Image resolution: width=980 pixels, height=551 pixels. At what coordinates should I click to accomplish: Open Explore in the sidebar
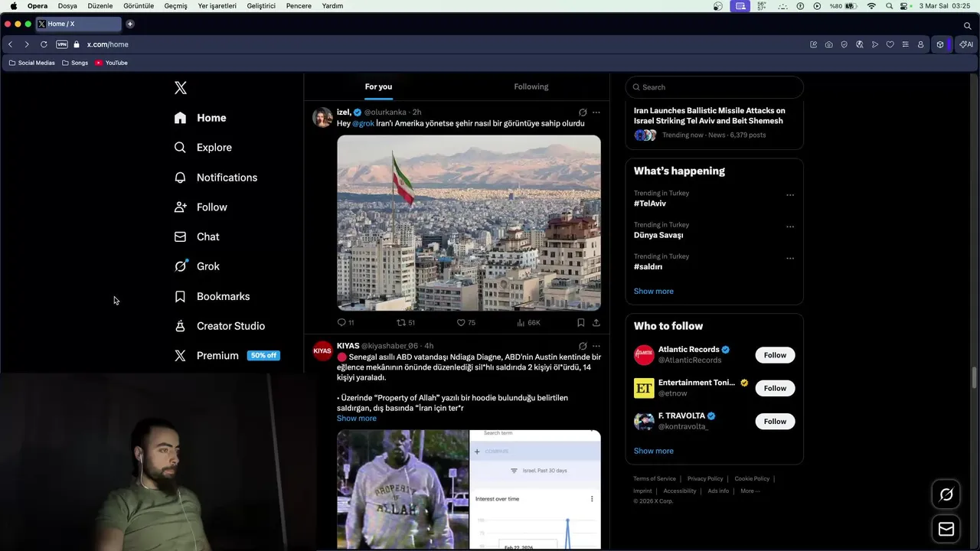click(x=203, y=148)
